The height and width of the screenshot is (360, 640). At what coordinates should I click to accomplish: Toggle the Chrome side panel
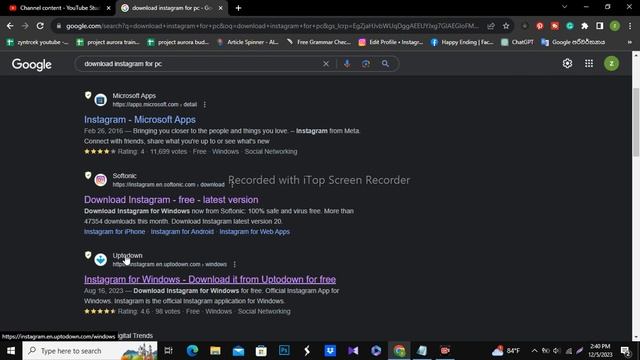[x=600, y=26]
